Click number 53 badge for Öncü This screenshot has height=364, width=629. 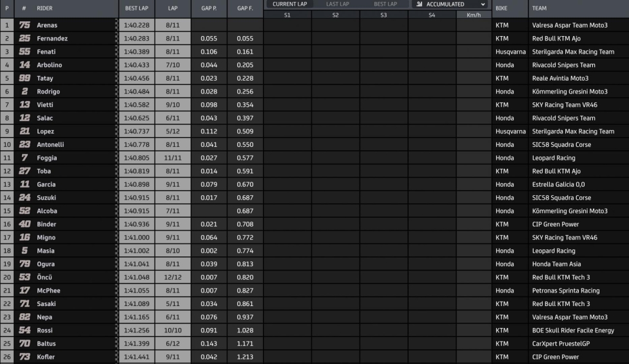click(x=24, y=277)
